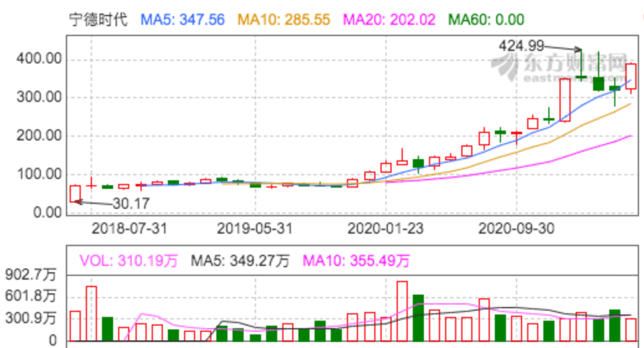Select the MA20: 202.02 indicator label
644x348 pixels.
(x=389, y=19)
